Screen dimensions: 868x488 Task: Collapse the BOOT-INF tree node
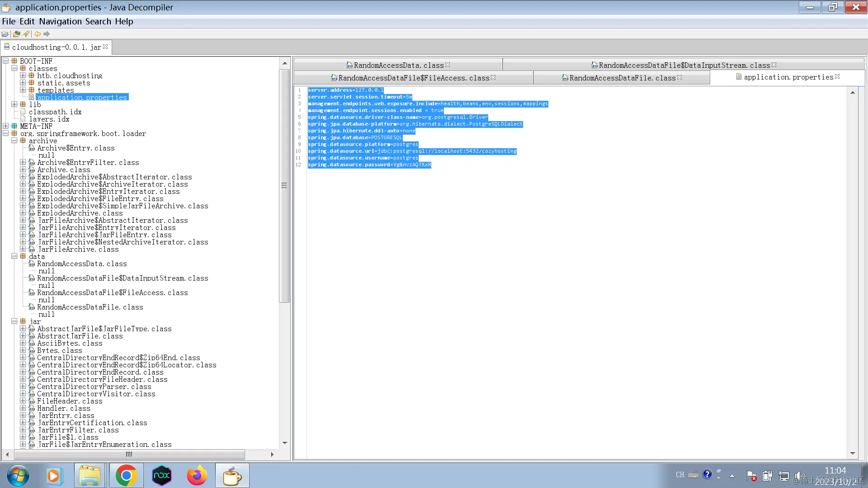coord(6,61)
